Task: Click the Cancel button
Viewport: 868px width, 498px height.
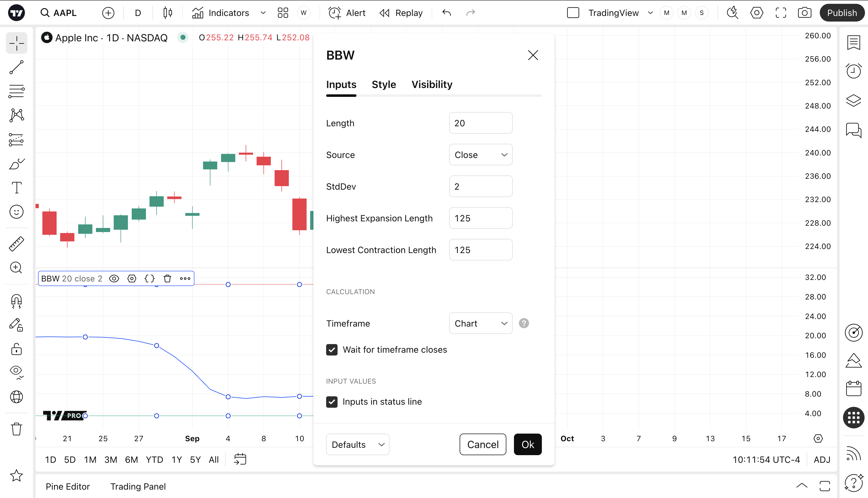Action: coord(482,444)
